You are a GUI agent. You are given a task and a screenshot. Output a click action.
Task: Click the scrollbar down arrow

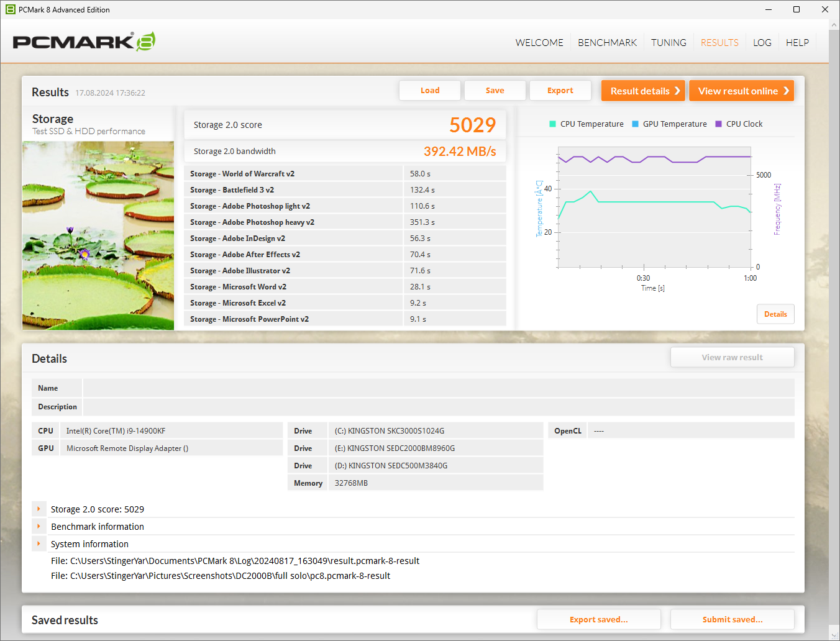click(834, 635)
